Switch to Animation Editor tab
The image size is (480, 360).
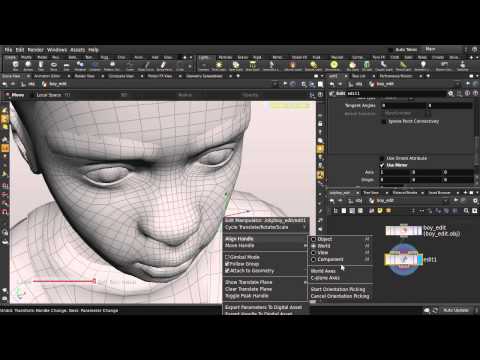pos(47,76)
